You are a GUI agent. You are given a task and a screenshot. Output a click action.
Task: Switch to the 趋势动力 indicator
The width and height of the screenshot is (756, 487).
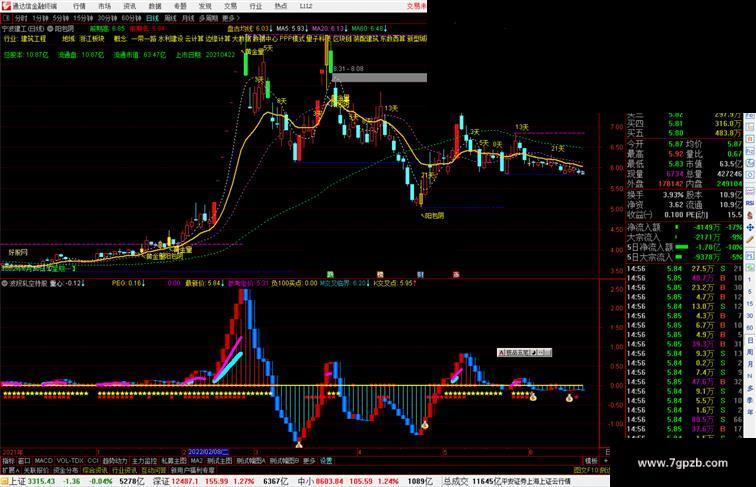click(x=115, y=461)
